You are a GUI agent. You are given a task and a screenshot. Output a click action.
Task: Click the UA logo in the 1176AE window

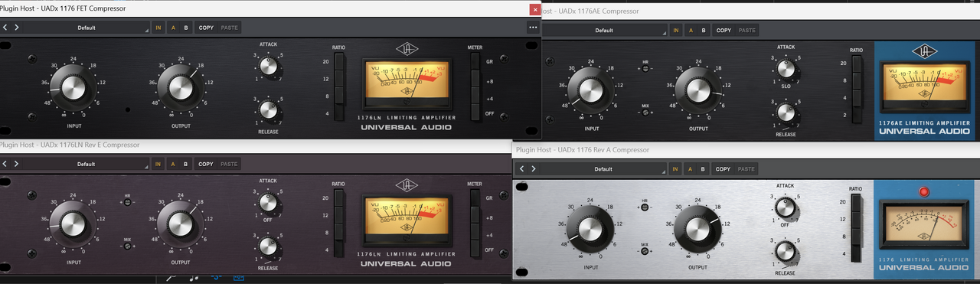[924, 51]
